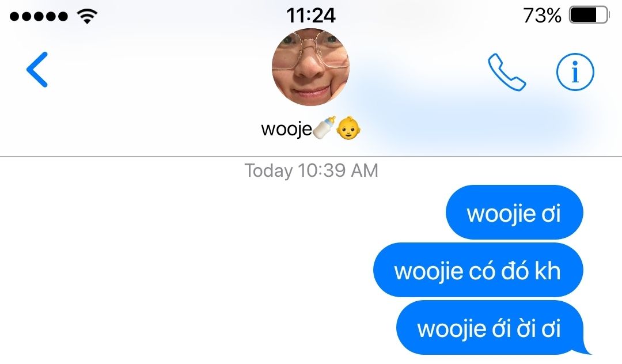Tap empty conversation area left of messages
Viewport: 622px width, 364px height.
pyautogui.click(x=179, y=270)
